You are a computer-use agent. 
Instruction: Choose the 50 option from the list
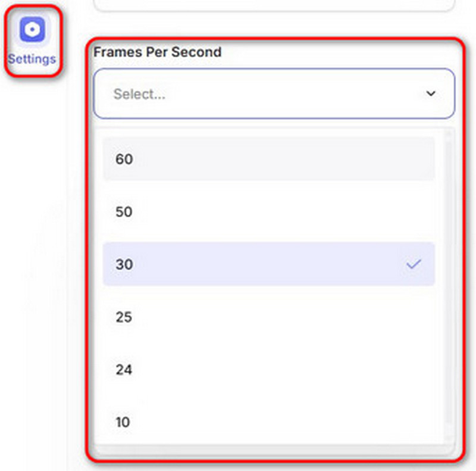pyautogui.click(x=268, y=212)
